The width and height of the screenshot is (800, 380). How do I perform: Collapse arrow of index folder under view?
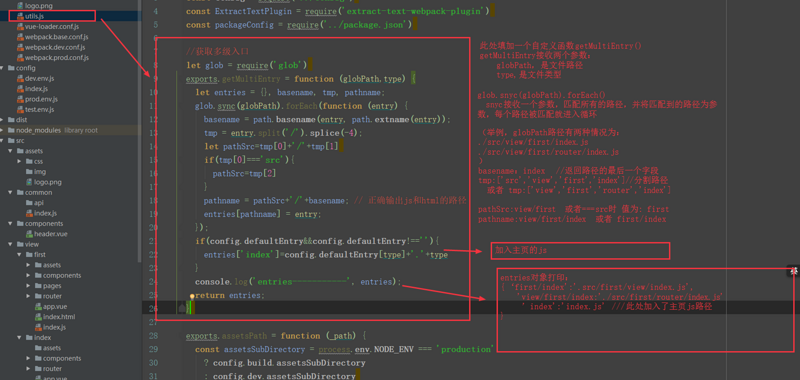pyautogui.click(x=20, y=338)
